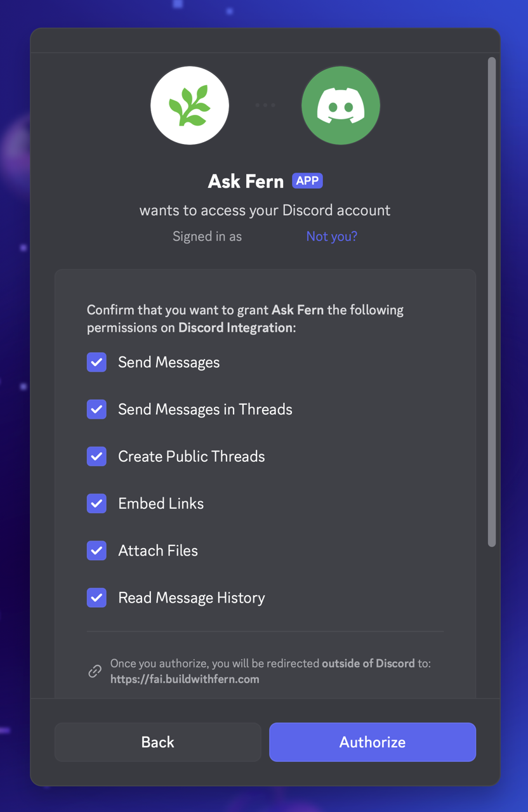Screen dimensions: 528x812
Task: Toggle the Embed Links checkbox
Action: click(96, 503)
